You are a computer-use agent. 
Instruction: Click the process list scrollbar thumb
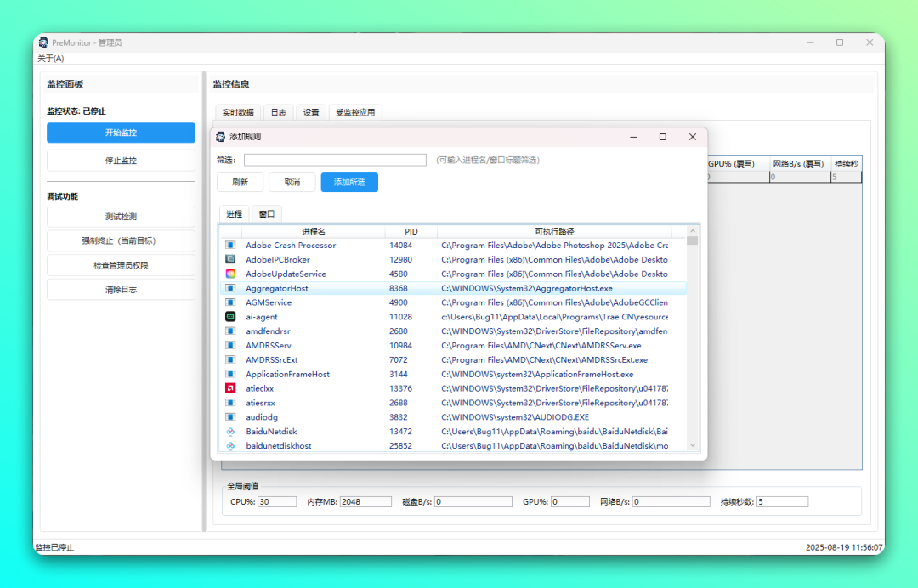693,240
